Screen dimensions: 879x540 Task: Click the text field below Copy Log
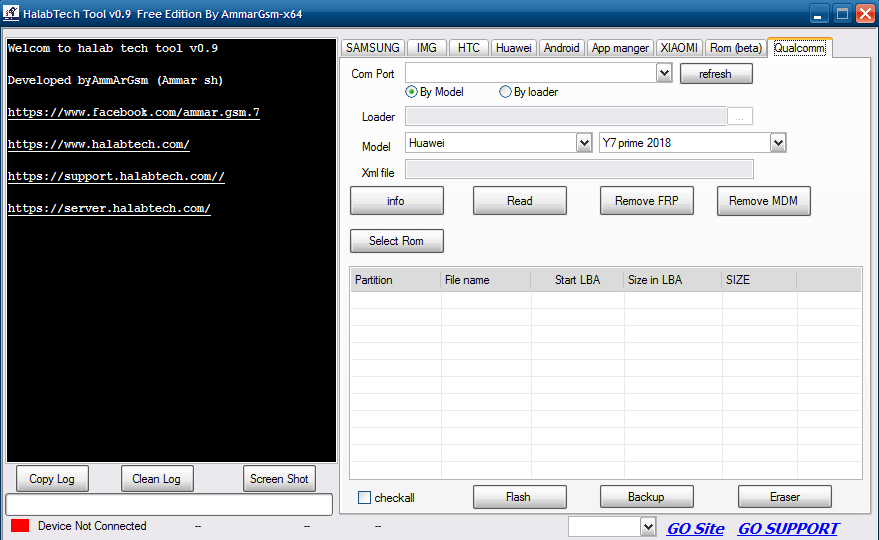click(x=169, y=505)
